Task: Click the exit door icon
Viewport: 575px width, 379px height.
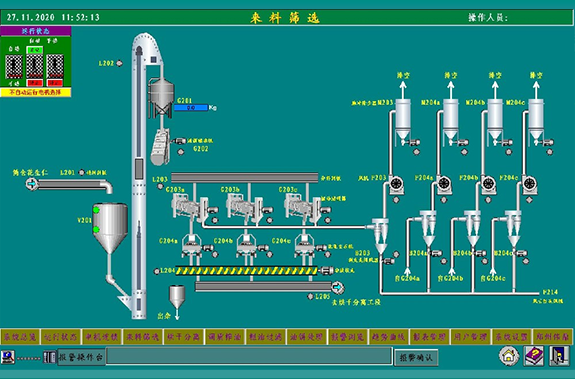Action: coord(559,356)
